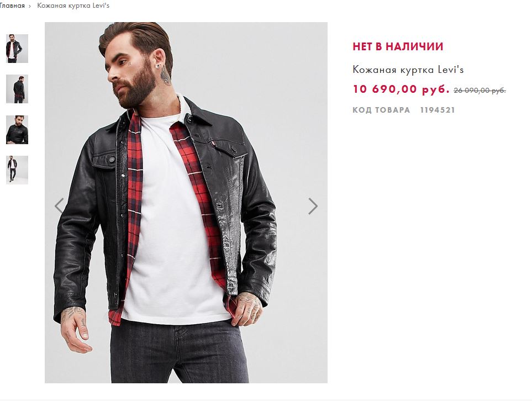Viewport: 532px width, 412px height.
Task: Click the product code number 1194521
Action: click(438, 110)
